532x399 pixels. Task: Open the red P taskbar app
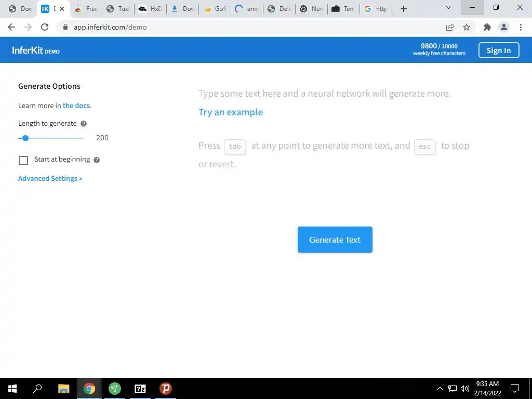click(166, 389)
